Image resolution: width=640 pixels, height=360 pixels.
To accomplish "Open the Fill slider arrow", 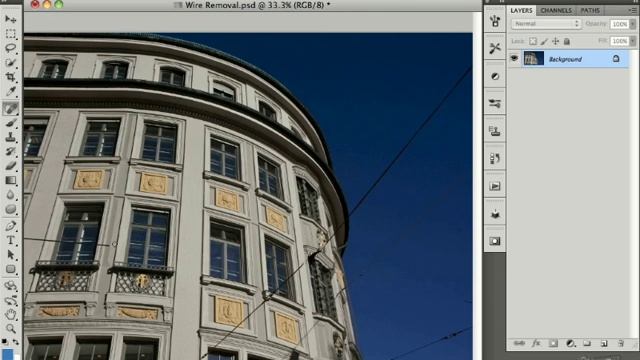I will tap(633, 41).
